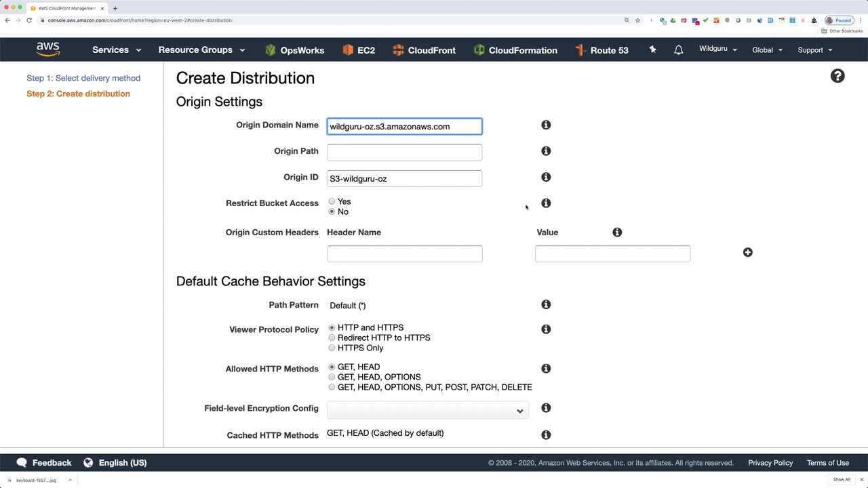The width and height of the screenshot is (868, 488).
Task: Show info for Restrict Bucket Access
Action: coord(546,203)
